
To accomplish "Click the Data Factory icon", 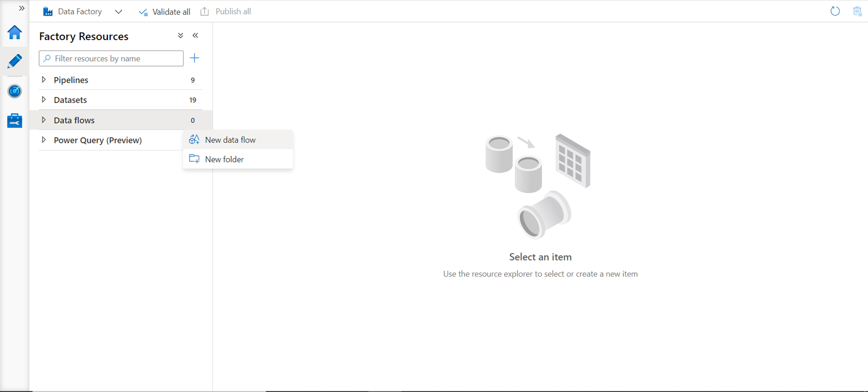I will click(x=48, y=12).
